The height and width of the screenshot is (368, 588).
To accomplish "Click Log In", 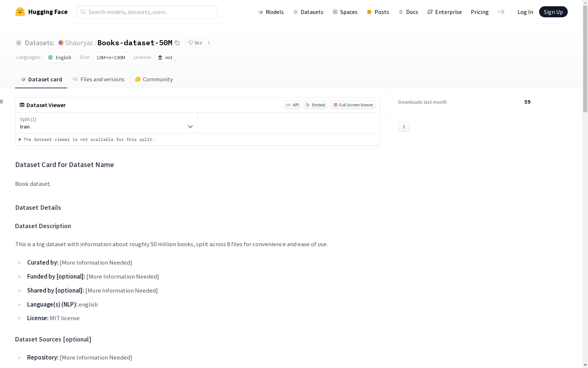I will (x=525, y=12).
